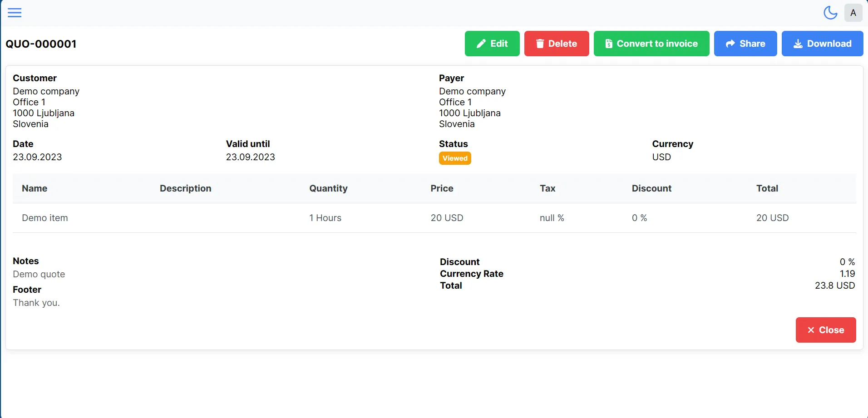868x418 pixels.
Task: Click the orange Viewed status badge
Action: [455, 158]
